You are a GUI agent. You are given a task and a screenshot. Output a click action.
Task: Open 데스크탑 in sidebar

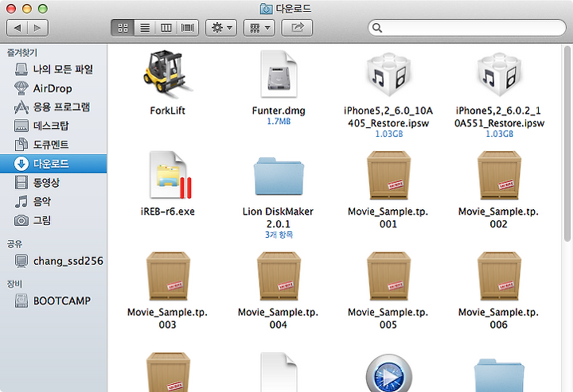(53, 126)
